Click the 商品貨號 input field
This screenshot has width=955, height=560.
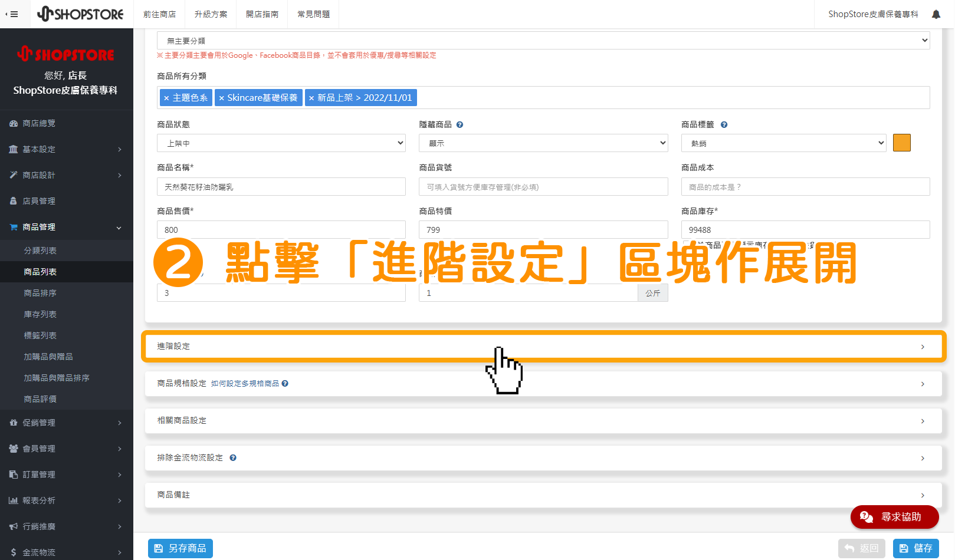543,187
